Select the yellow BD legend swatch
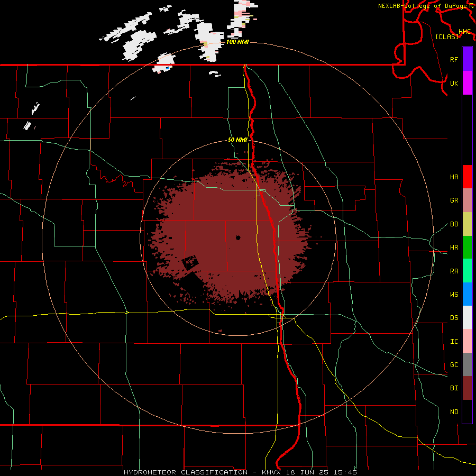This screenshot has width=476, height=476. coord(467,224)
